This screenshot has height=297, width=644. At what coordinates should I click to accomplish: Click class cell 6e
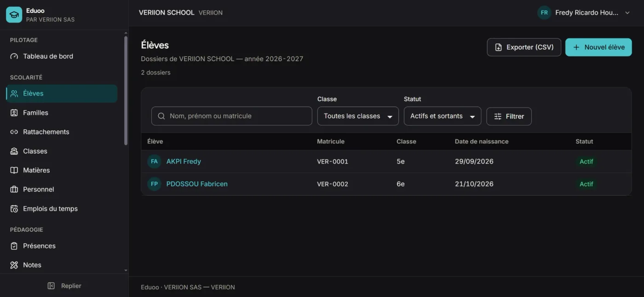401,184
